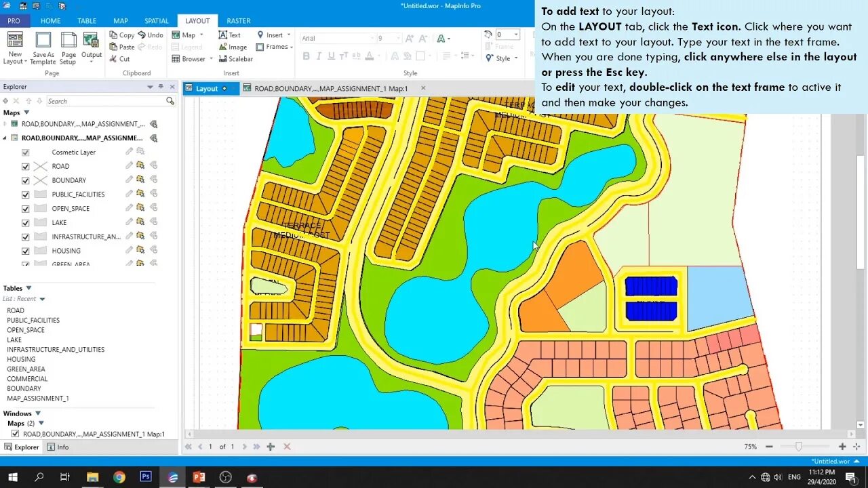This screenshot has width=868, height=488.
Task: Uncheck the HOUSING layer visibility
Action: pyautogui.click(x=26, y=251)
